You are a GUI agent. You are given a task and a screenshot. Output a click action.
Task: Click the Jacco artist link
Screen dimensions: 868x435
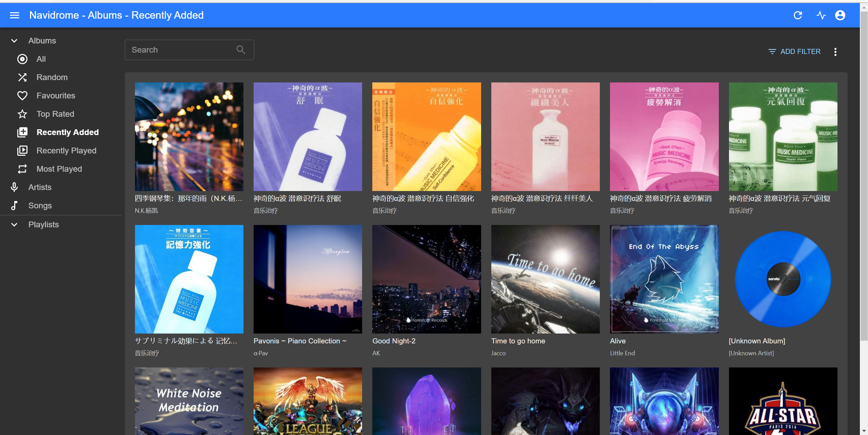point(498,353)
